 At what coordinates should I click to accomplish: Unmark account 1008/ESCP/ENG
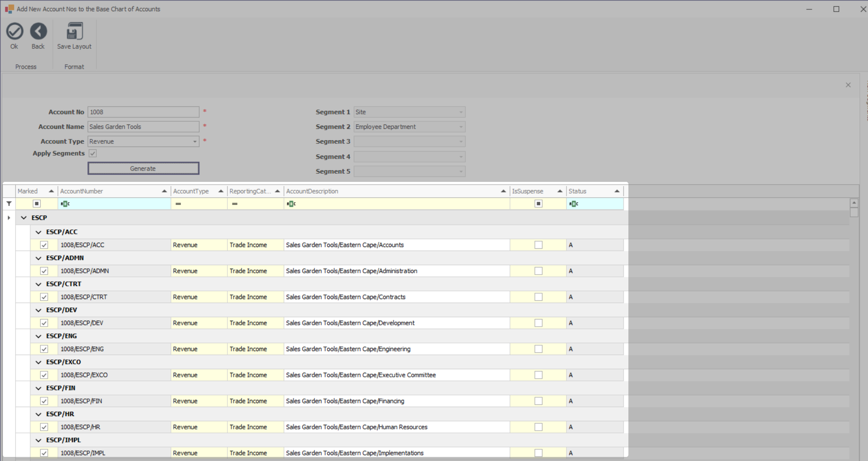pos(44,349)
